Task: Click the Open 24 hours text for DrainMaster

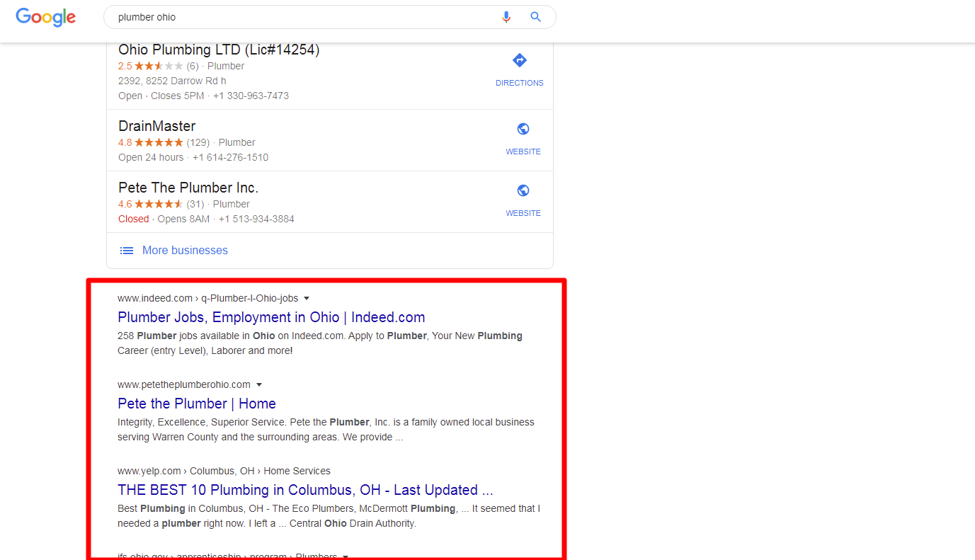Action: [151, 157]
